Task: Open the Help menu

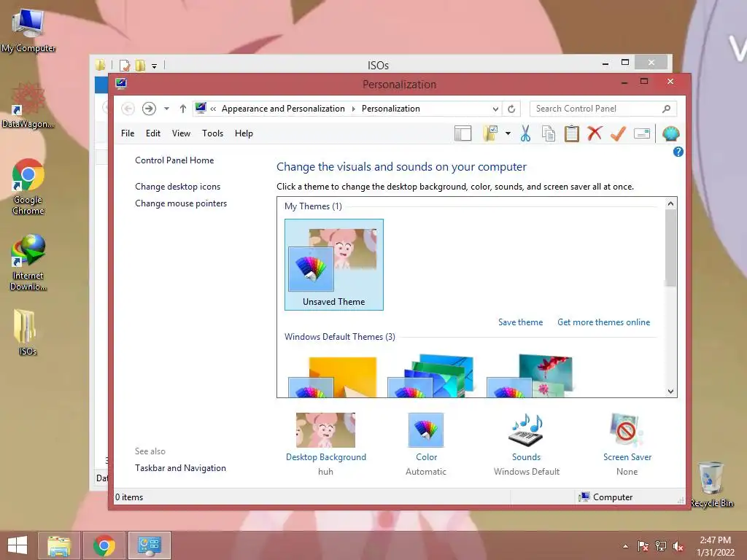Action: (x=244, y=133)
